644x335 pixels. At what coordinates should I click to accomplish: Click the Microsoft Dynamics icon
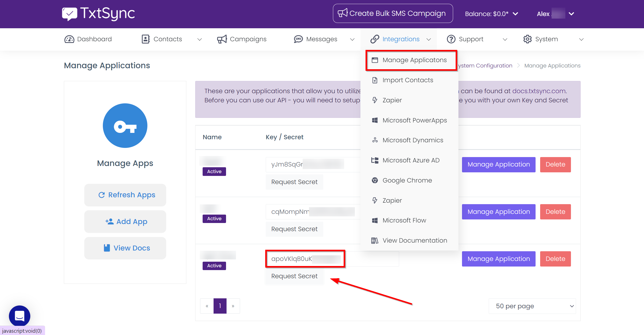coord(375,140)
